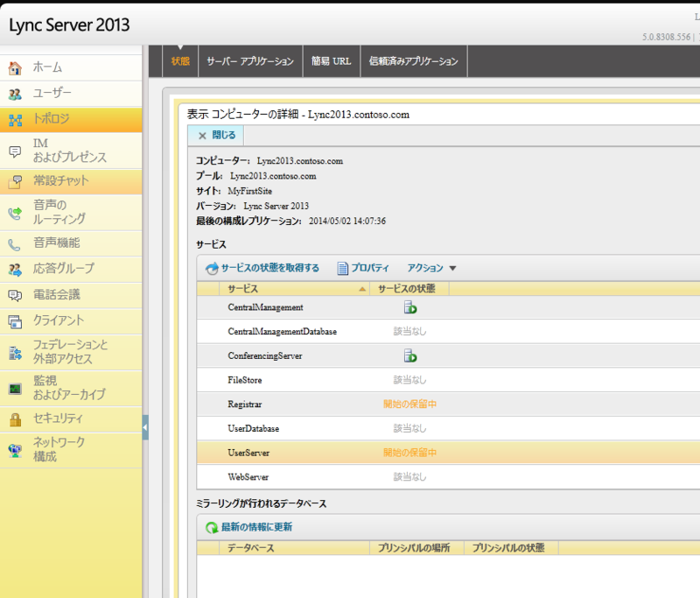
Task: Click the Properties (プロパティ) button
Action: (x=363, y=268)
